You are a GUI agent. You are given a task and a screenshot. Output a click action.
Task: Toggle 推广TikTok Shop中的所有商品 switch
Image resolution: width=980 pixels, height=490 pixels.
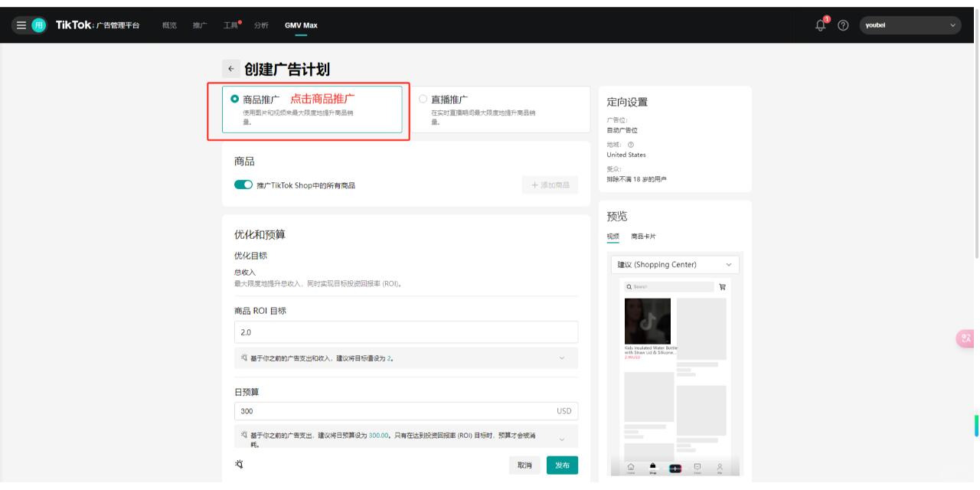(x=243, y=185)
